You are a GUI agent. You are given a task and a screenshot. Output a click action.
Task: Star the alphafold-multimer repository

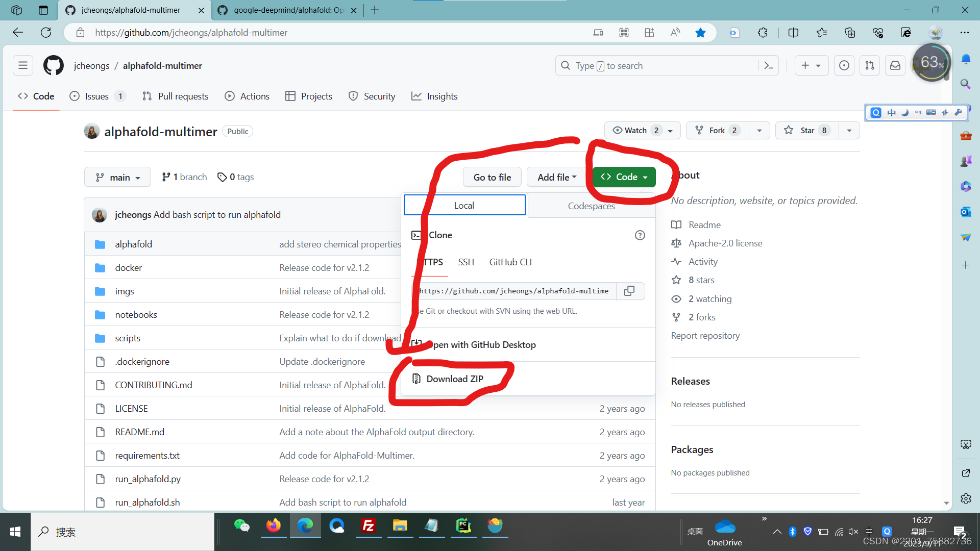806,131
